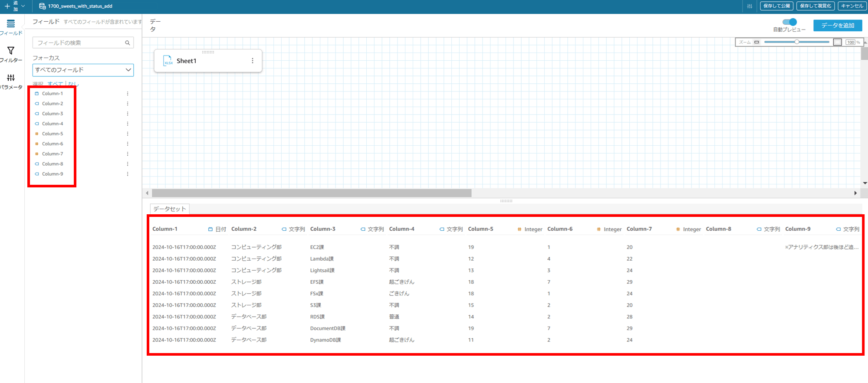
Task: Open options menu for Column-8 field
Action: pyautogui.click(x=128, y=164)
